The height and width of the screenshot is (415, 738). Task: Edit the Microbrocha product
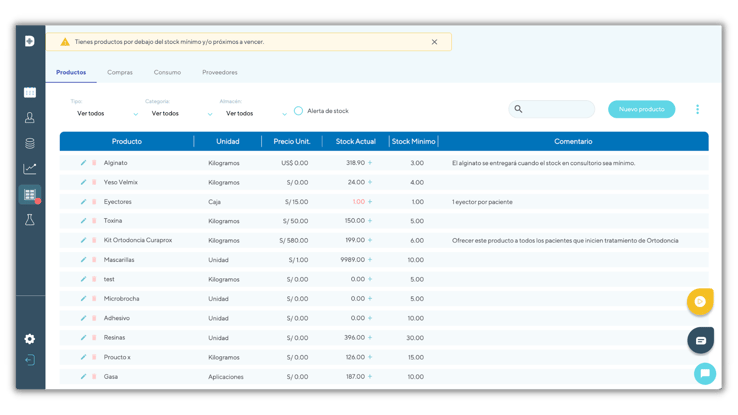[x=83, y=298]
